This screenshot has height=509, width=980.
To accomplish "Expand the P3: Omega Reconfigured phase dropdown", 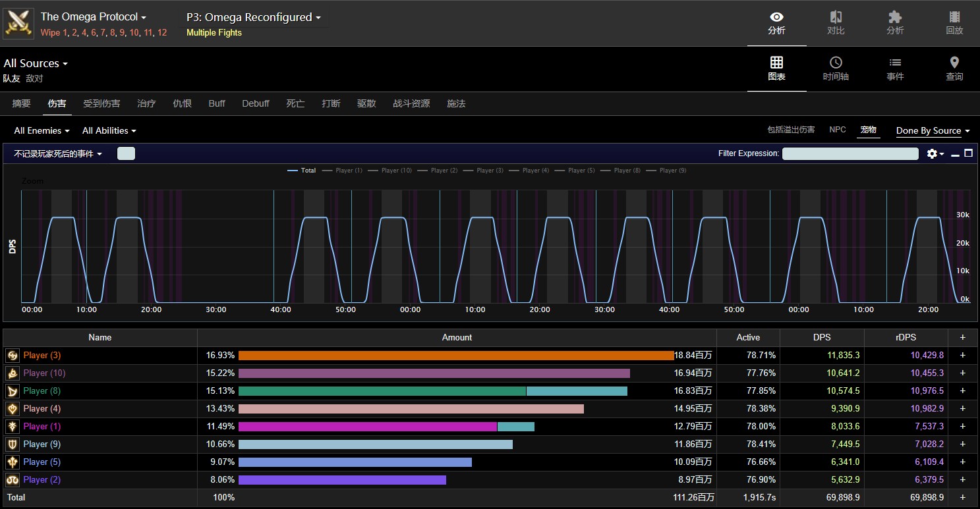I will [x=254, y=18].
